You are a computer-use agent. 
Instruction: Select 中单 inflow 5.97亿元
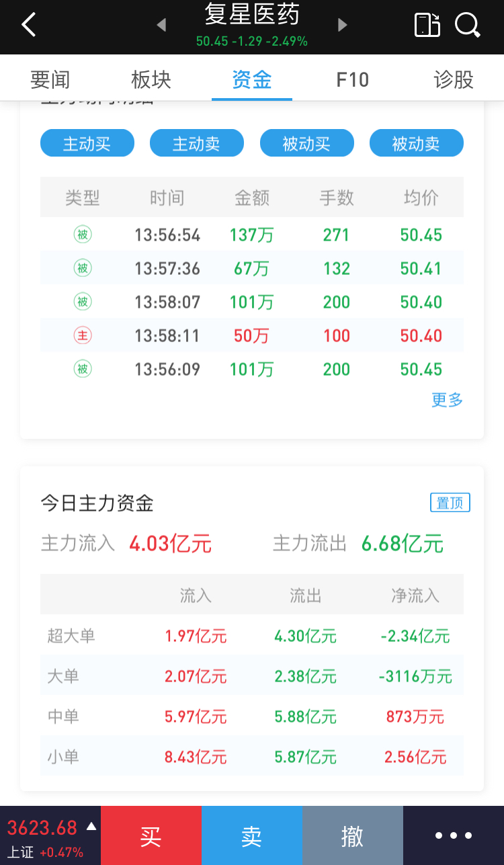coord(196,716)
